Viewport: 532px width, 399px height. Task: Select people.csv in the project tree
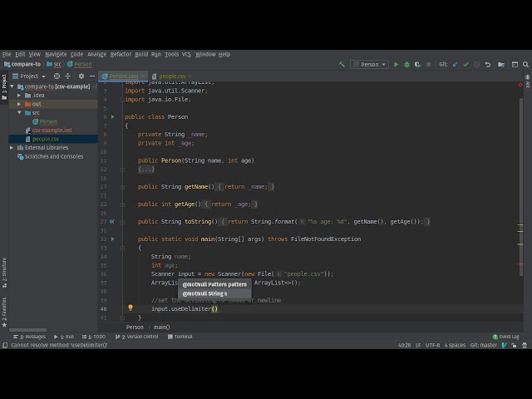tap(46, 139)
